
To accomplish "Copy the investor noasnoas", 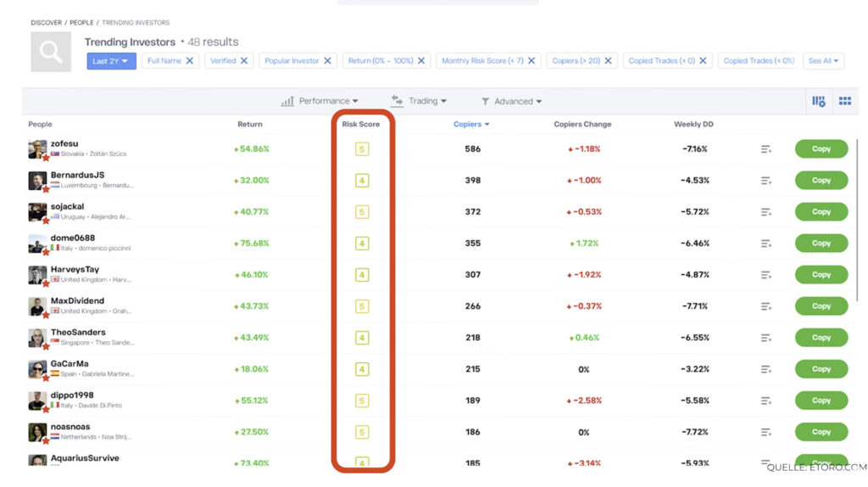I will pyautogui.click(x=821, y=432).
